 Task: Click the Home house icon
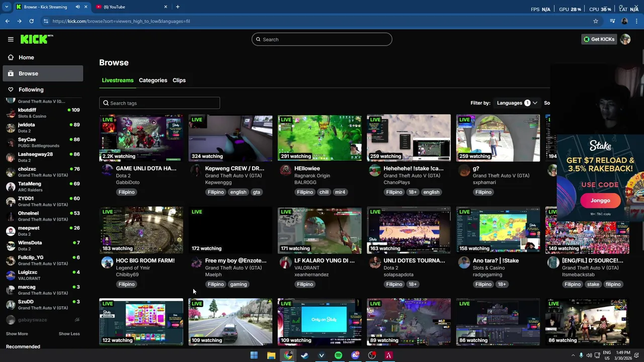[11, 57]
